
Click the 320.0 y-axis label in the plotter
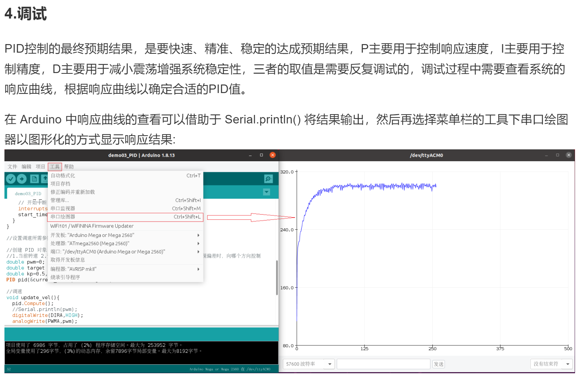pyautogui.click(x=287, y=172)
